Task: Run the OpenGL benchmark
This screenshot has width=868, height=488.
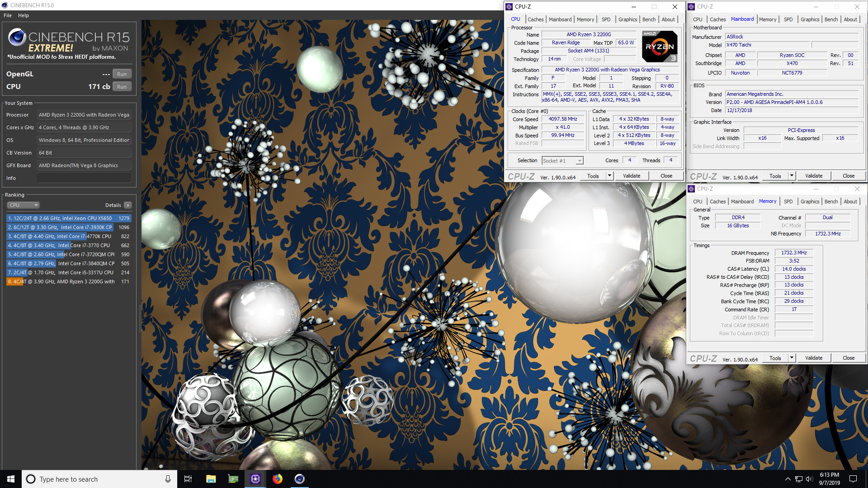Action: [122, 74]
